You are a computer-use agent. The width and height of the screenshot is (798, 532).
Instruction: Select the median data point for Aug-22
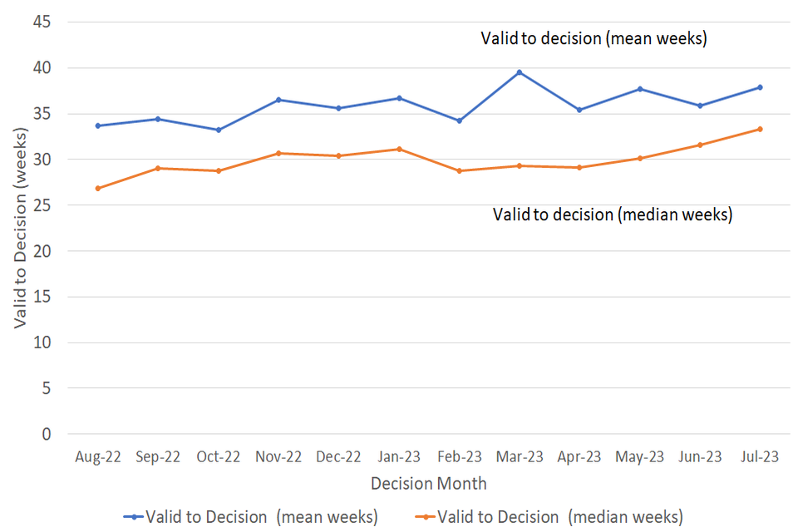pyautogui.click(x=97, y=189)
